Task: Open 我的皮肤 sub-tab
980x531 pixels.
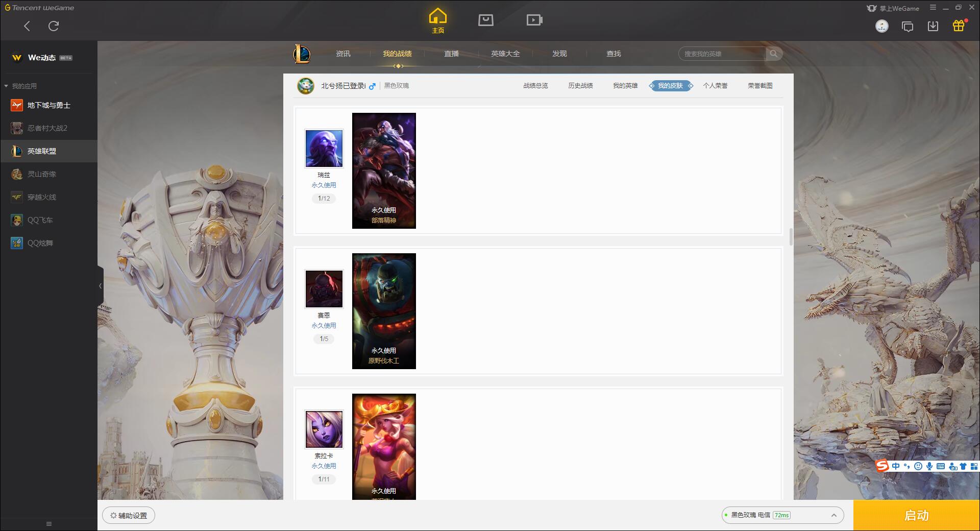Action: pos(671,86)
